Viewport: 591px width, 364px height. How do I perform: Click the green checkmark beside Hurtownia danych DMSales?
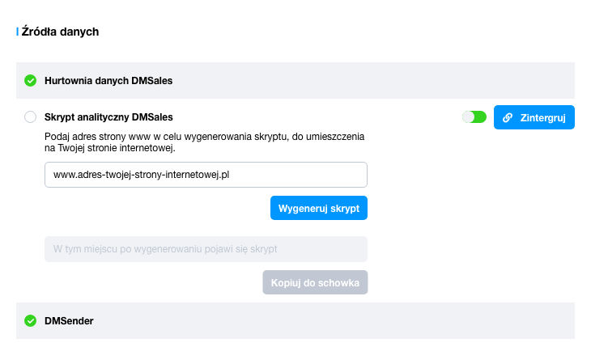point(30,81)
